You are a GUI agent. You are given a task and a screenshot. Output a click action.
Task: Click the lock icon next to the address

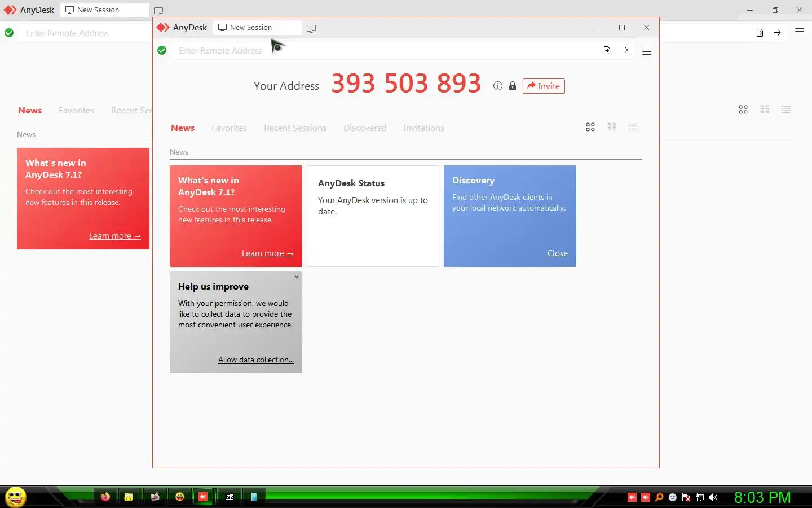tap(513, 86)
